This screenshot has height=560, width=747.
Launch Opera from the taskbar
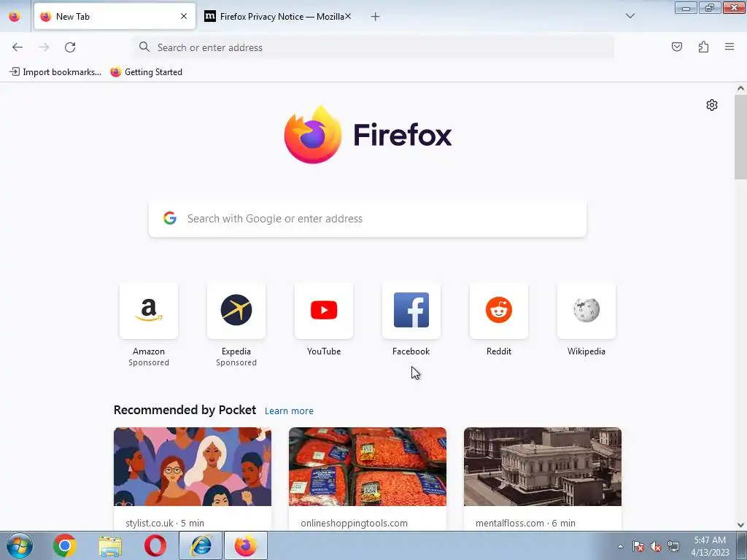point(155,545)
